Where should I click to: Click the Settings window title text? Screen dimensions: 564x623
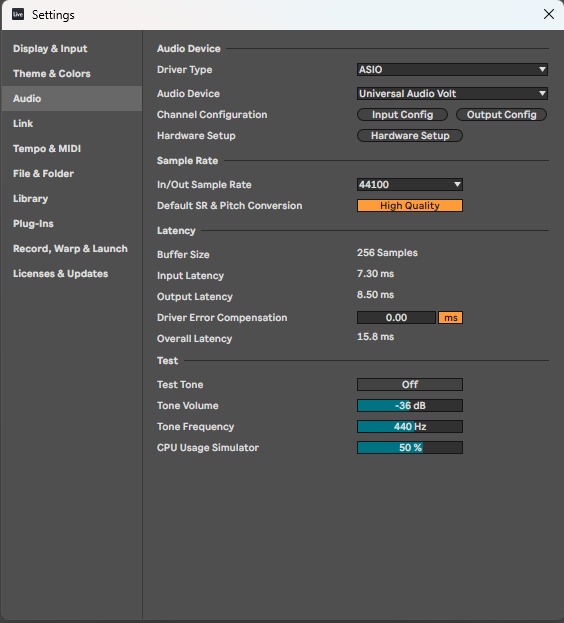[53, 15]
